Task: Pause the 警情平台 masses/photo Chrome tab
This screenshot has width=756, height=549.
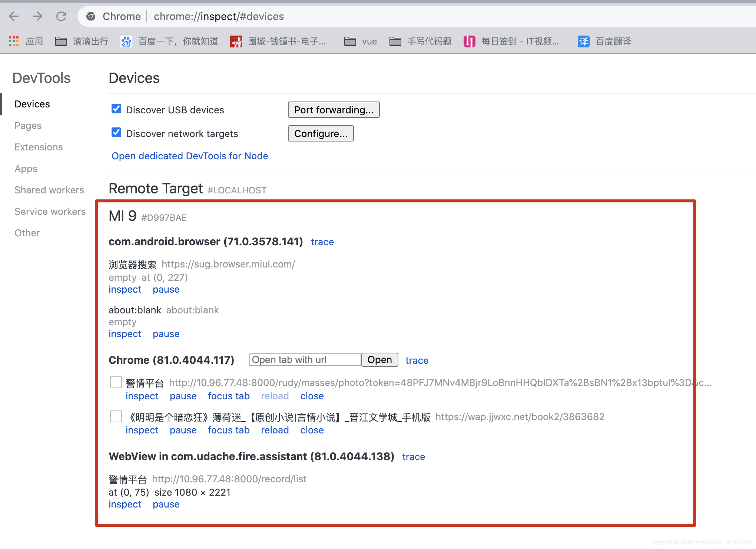Action: 183,396
